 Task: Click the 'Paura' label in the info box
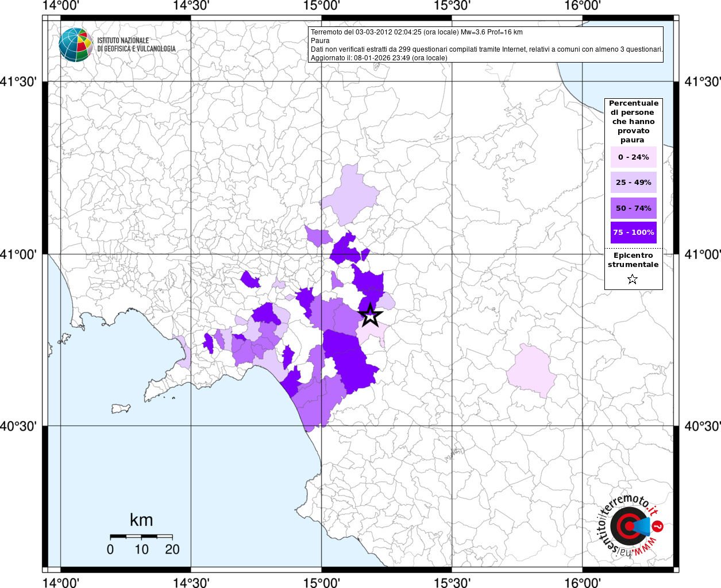tap(320, 41)
